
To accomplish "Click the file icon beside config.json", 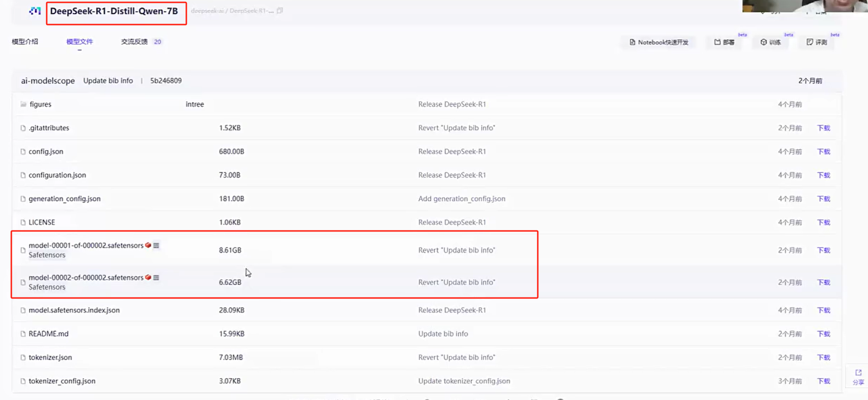I will coord(23,152).
